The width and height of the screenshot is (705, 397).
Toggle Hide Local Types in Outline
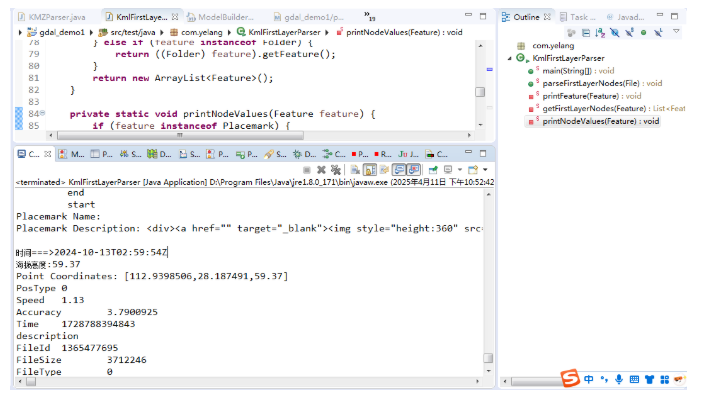click(658, 32)
